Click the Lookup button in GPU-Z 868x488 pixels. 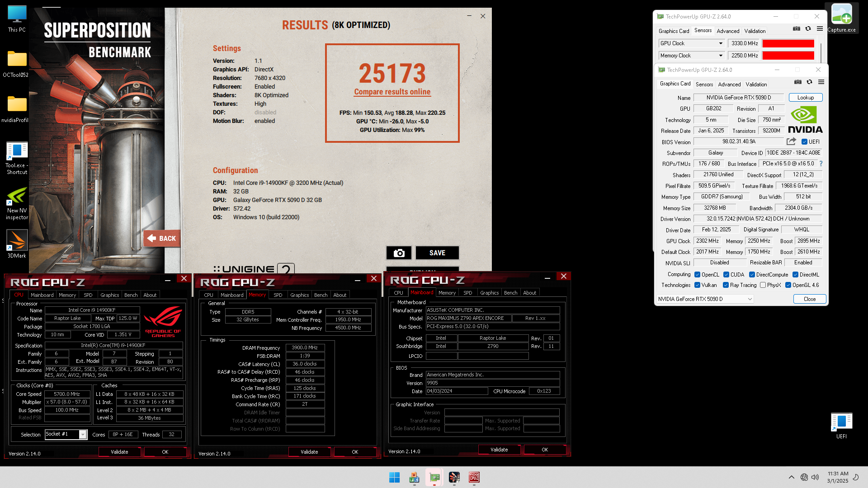(x=805, y=98)
